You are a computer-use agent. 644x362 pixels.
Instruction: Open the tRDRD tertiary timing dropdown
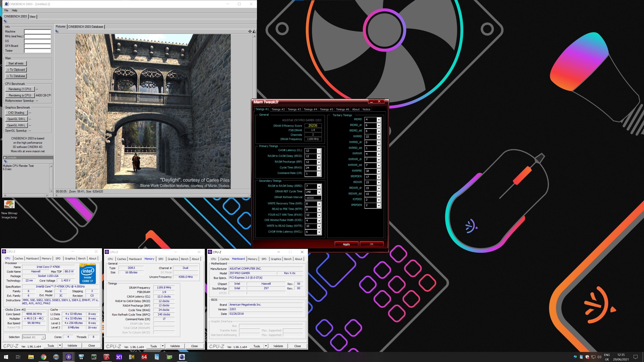(x=379, y=120)
